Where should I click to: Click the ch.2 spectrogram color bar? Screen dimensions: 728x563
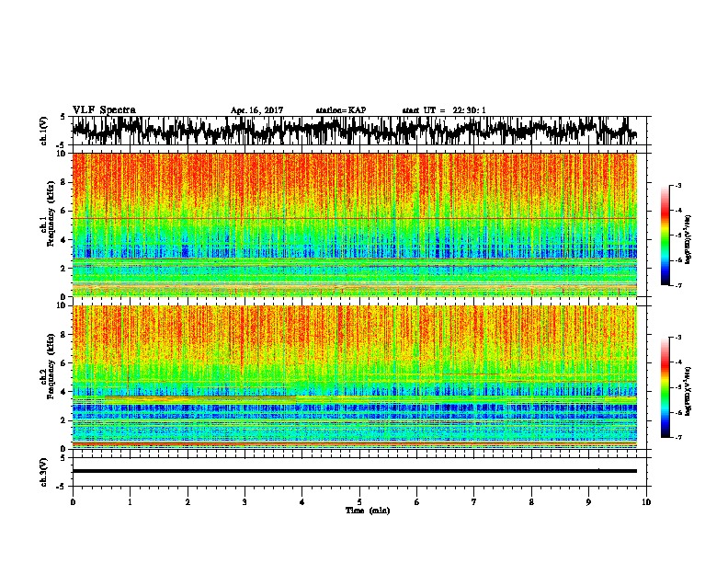[x=665, y=387]
